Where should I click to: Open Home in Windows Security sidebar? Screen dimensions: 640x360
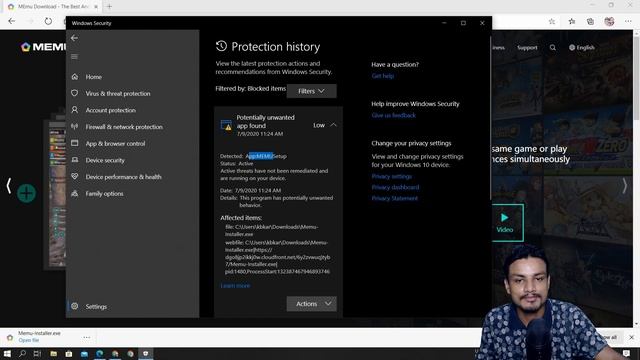(93, 77)
